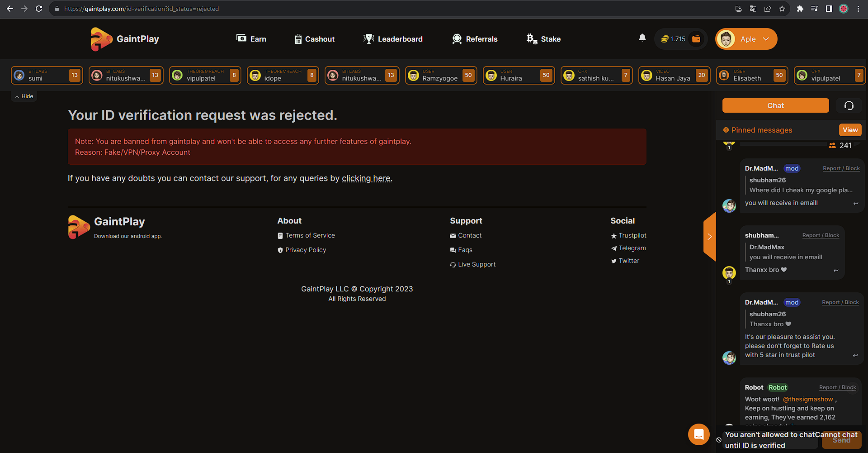Click the online users count 241
This screenshot has height=453, width=868.
click(840, 145)
